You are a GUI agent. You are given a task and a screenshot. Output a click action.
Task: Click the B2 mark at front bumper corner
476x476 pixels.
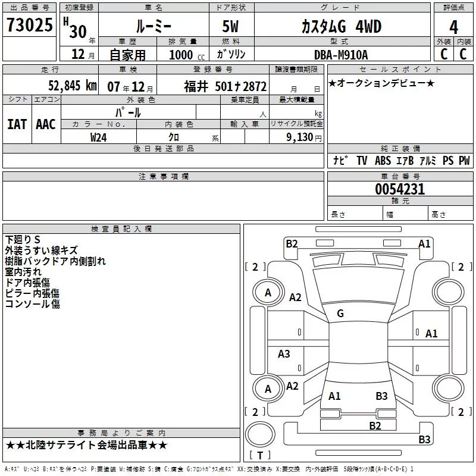coord(292,244)
